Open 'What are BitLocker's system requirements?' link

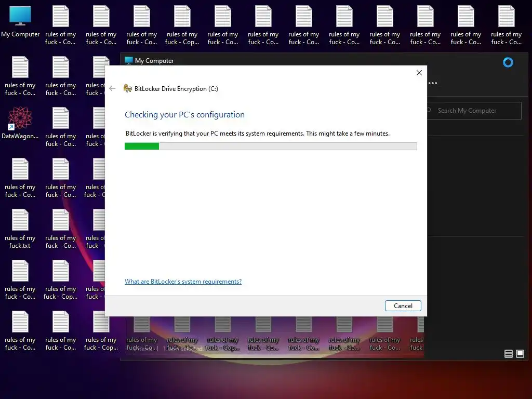click(x=183, y=281)
